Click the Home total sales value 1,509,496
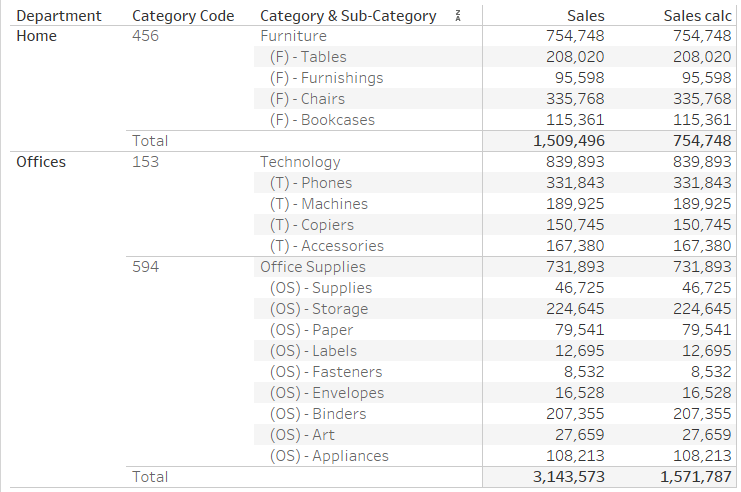This screenshot has height=492, width=741. coord(569,141)
